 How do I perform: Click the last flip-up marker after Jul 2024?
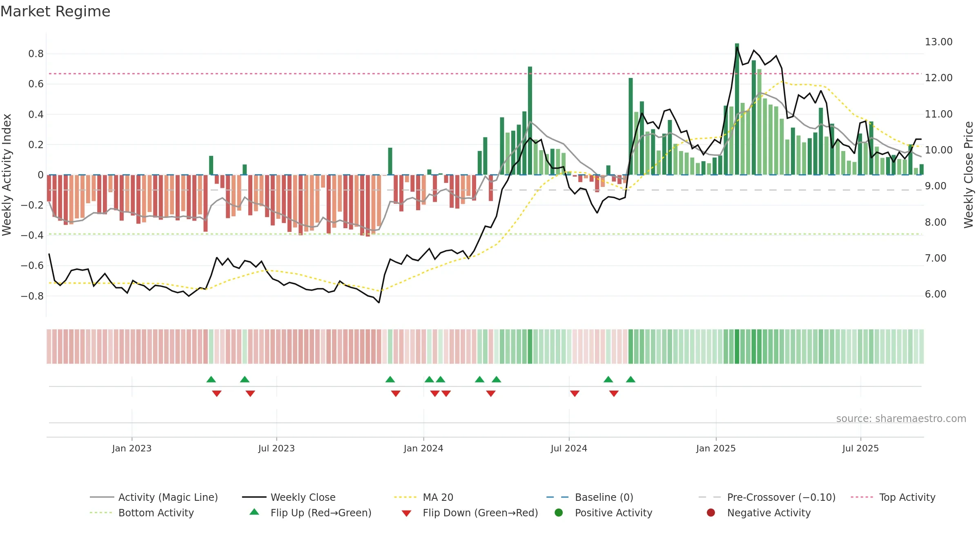[x=630, y=379]
